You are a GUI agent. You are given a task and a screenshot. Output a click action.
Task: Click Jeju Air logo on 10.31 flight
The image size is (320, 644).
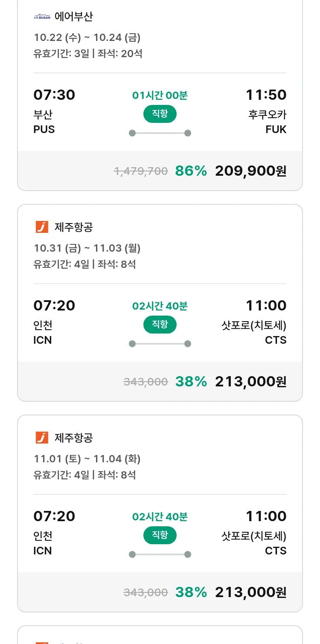point(42,227)
